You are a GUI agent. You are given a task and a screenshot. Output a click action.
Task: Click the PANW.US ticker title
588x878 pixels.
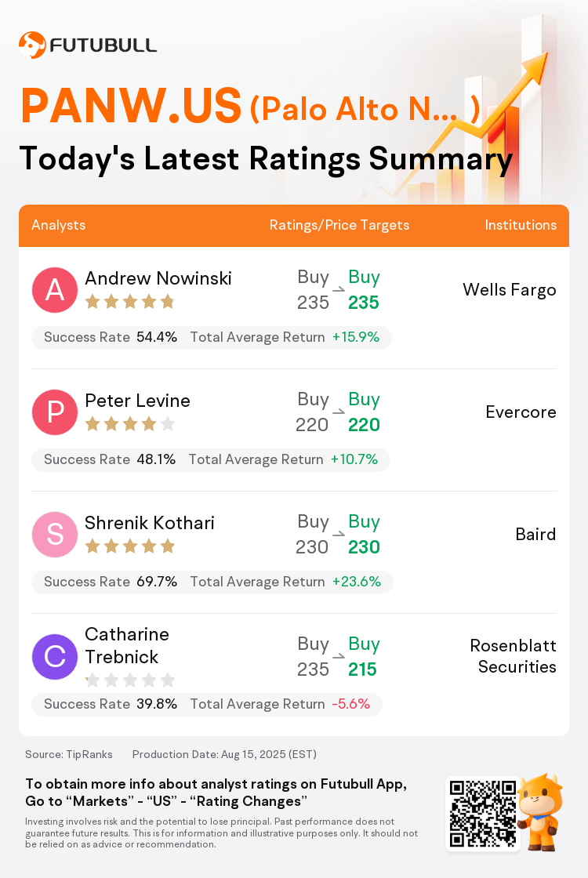pyautogui.click(x=131, y=107)
